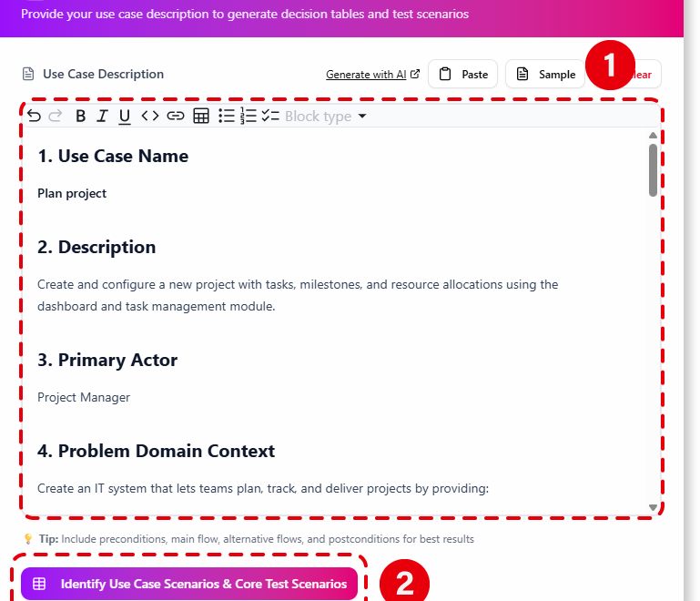700x601 pixels.
Task: Open the Block type dropdown
Action: coord(326,117)
